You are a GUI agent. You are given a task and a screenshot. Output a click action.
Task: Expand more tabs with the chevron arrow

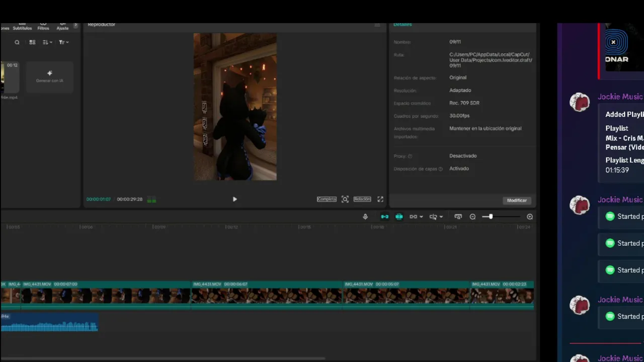[76, 25]
